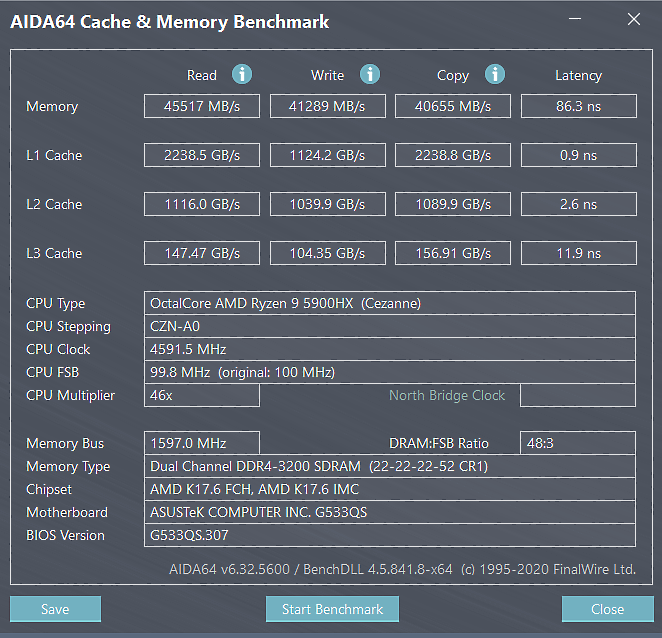This screenshot has width=662, height=638.
Task: Save the benchmark results
Action: pos(55,609)
